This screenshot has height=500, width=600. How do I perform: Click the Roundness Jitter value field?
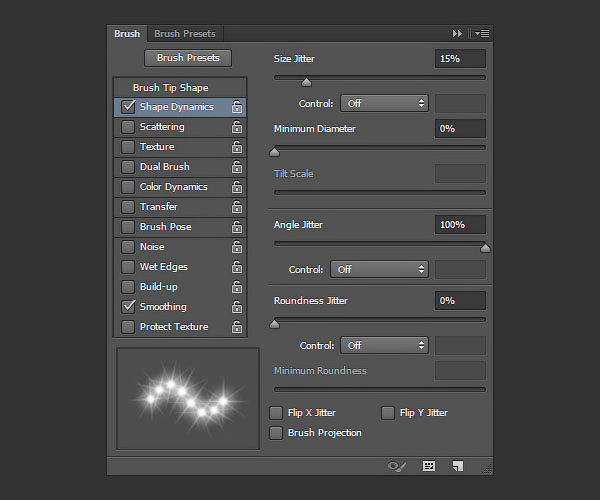[x=460, y=301]
